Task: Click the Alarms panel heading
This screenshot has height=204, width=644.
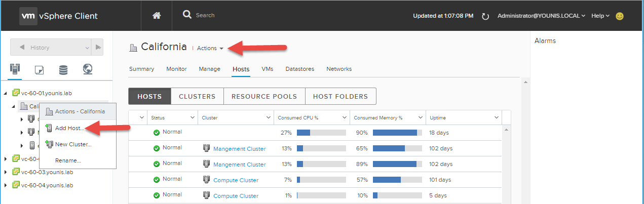Action: [x=545, y=41]
